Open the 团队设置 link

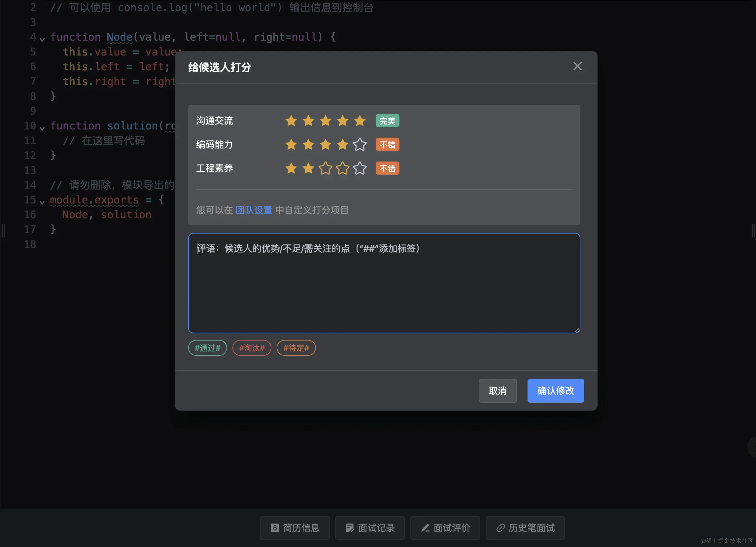(x=254, y=210)
